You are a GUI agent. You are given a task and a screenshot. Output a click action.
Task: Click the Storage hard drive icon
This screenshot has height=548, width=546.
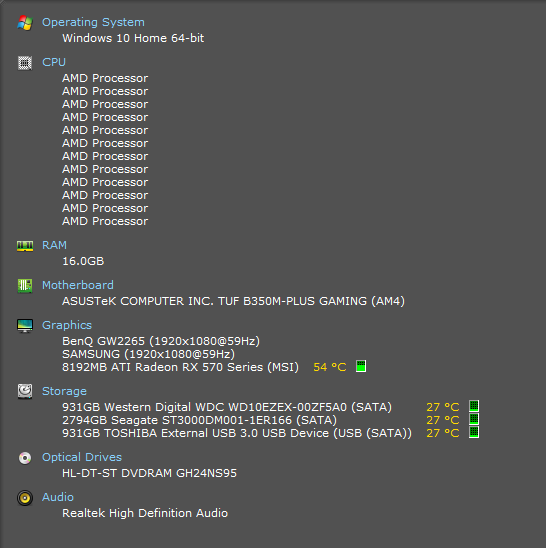(x=25, y=391)
